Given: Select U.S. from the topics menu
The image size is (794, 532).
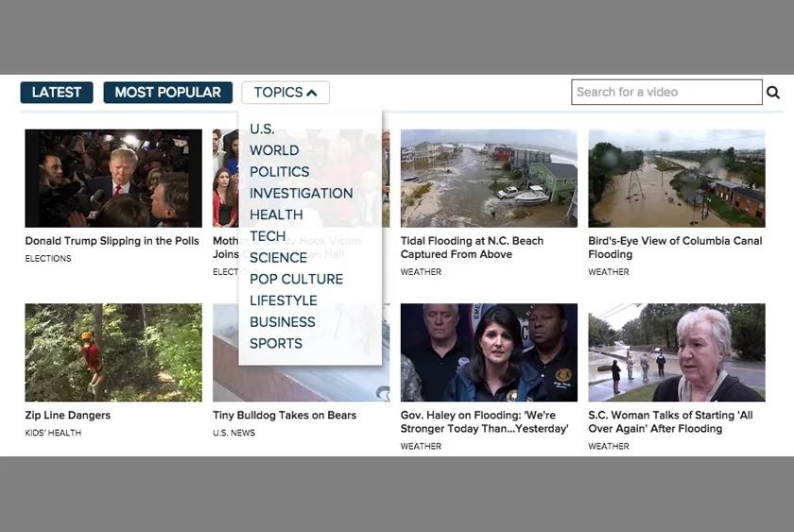Looking at the screenshot, I should pyautogui.click(x=263, y=129).
